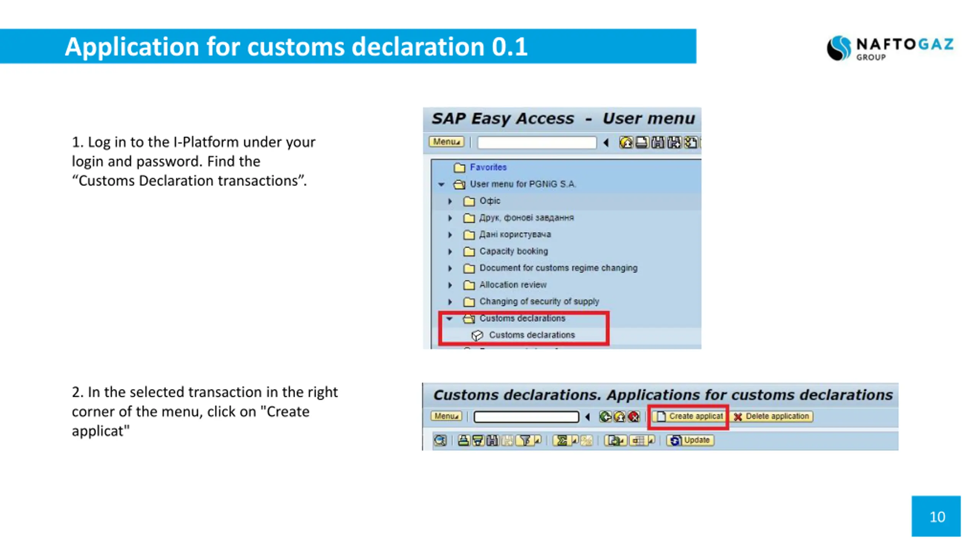This screenshot has height=551, width=980.
Task: Expand the Офіс folder arrow
Action: coord(451,201)
